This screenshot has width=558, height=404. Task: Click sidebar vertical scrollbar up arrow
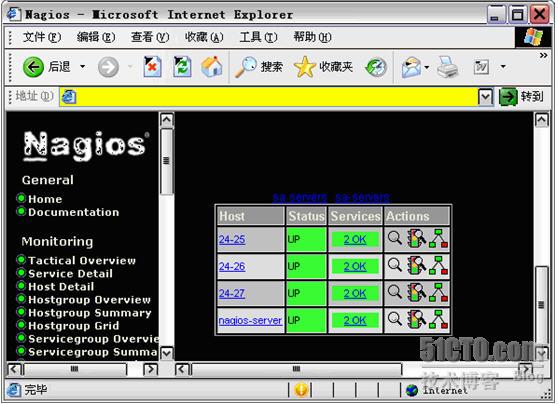click(167, 120)
